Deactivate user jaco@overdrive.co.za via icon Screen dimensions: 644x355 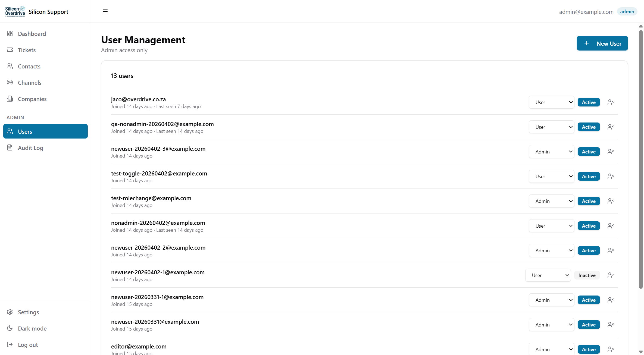[611, 102]
